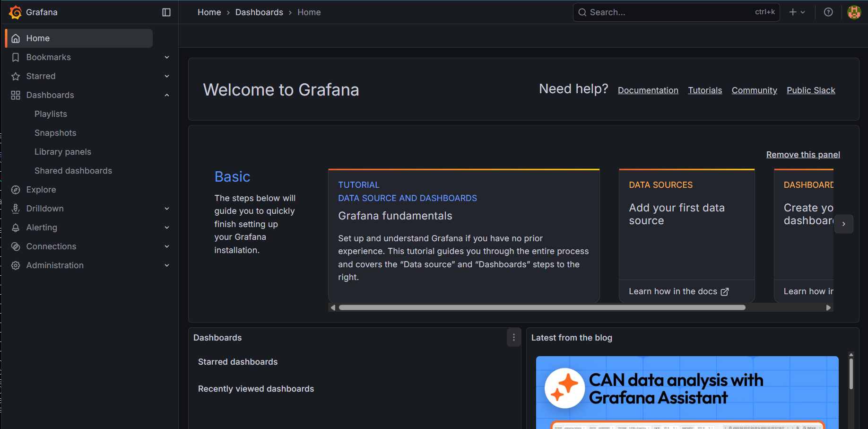Click the Dashboards panel title
Image resolution: width=868 pixels, height=429 pixels.
[217, 338]
